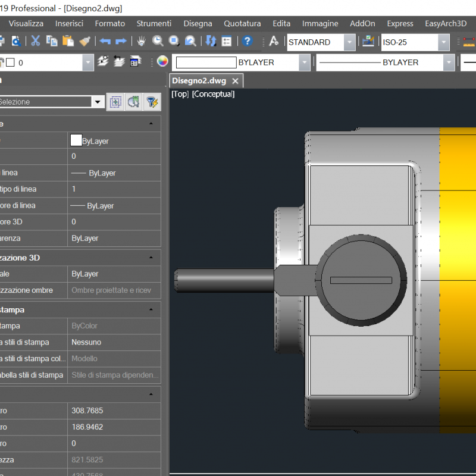Click the Match Properties paintbrush icon
This screenshot has width=476, height=476.
point(84,41)
